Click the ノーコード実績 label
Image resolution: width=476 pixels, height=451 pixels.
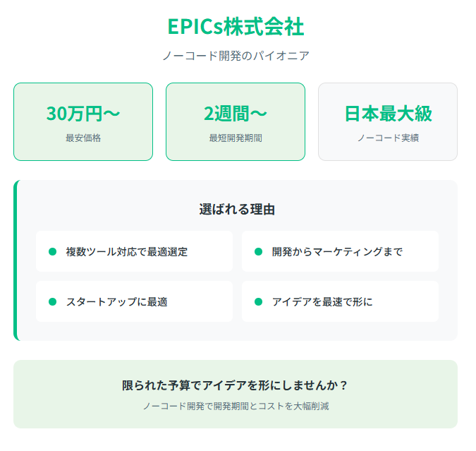click(x=388, y=138)
